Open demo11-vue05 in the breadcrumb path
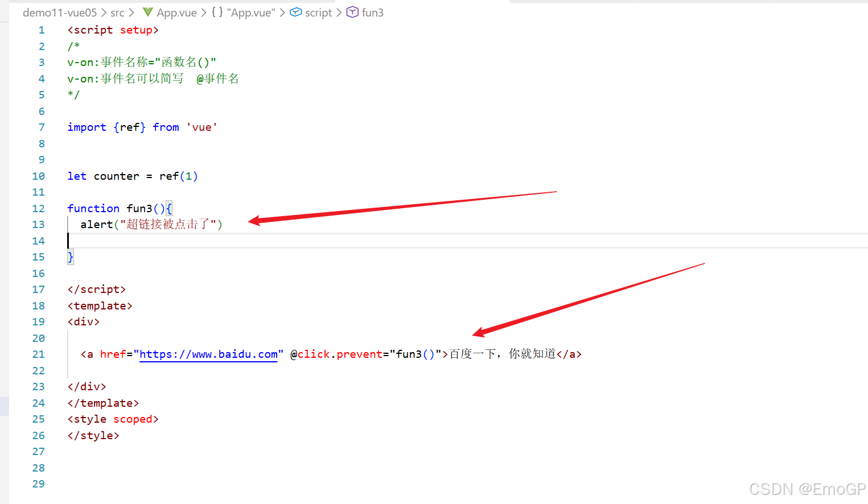The height and width of the screenshot is (504, 868). coord(60,13)
